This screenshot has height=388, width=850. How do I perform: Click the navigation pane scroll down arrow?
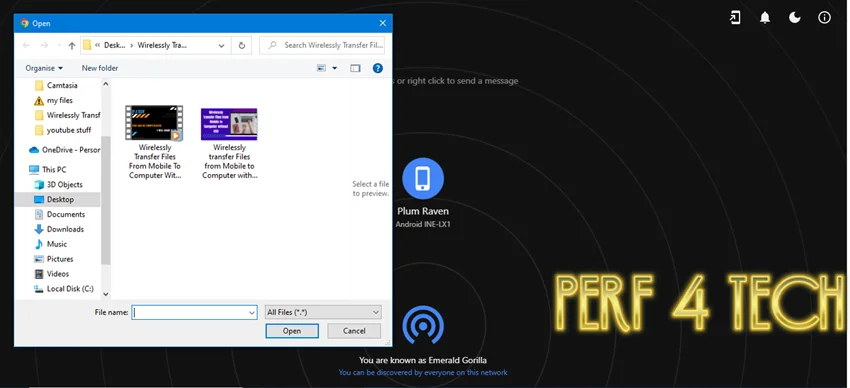point(106,294)
